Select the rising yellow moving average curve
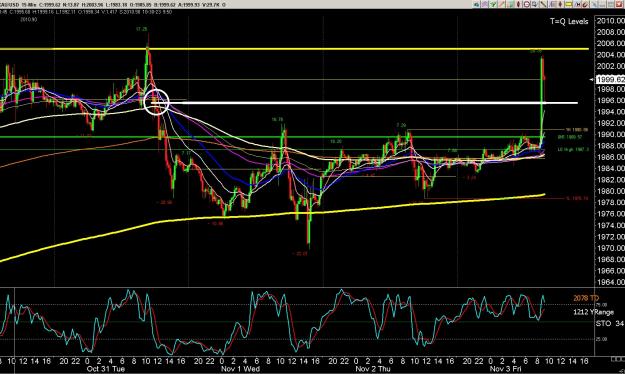The height and width of the screenshot is (374, 625). 272,216
